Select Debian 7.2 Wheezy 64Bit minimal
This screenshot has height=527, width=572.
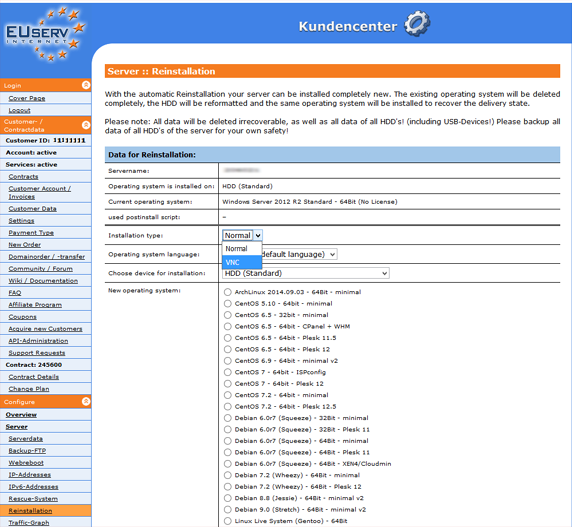(228, 475)
